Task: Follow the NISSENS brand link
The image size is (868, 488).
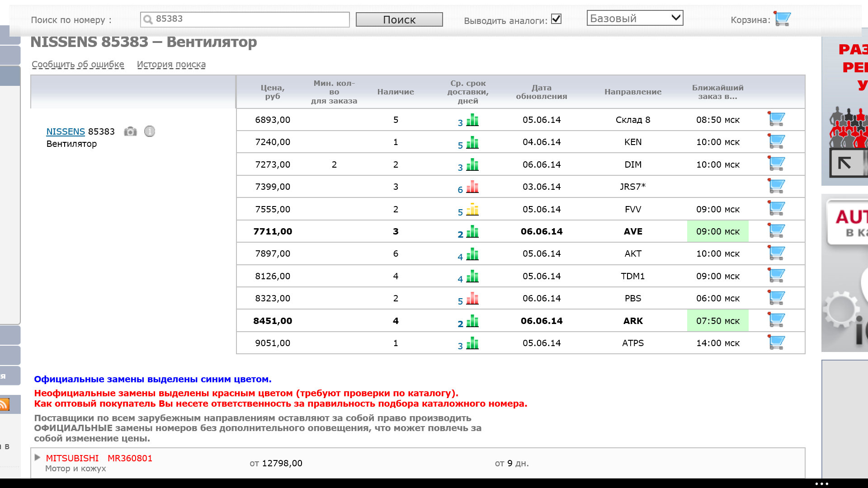Action: tap(66, 131)
